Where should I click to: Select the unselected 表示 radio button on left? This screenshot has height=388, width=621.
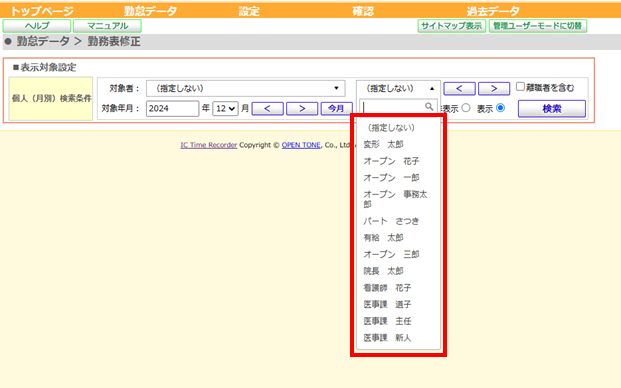pyautogui.click(x=466, y=108)
